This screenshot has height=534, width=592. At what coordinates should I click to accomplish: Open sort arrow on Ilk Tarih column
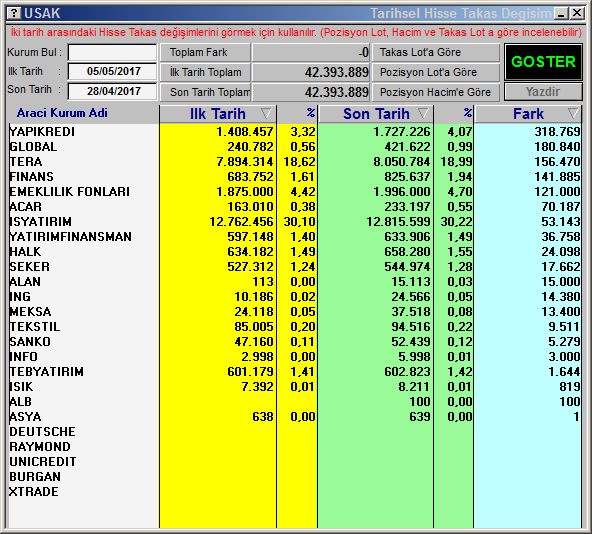[x=266, y=113]
